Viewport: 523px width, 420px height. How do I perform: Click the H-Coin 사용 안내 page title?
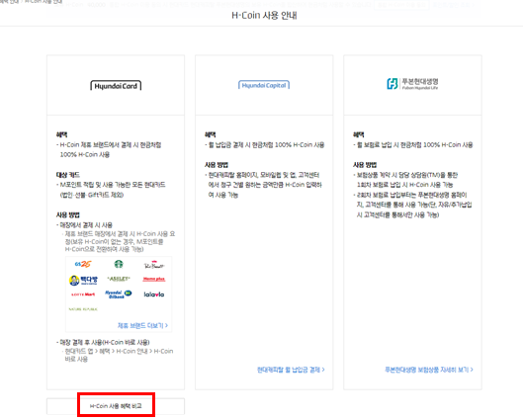pos(264,16)
